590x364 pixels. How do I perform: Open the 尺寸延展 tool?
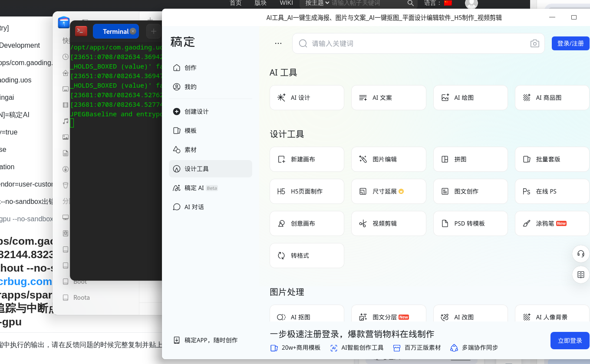point(389,191)
